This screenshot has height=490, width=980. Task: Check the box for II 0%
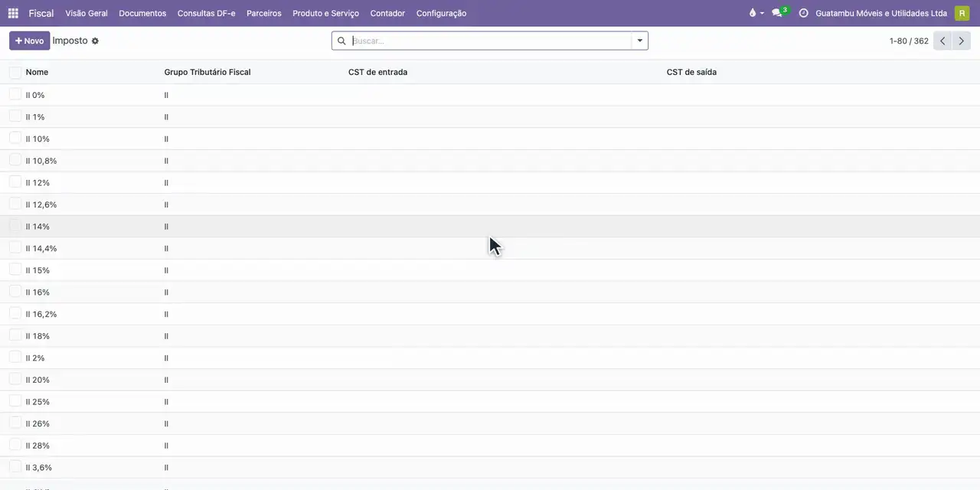tap(15, 94)
